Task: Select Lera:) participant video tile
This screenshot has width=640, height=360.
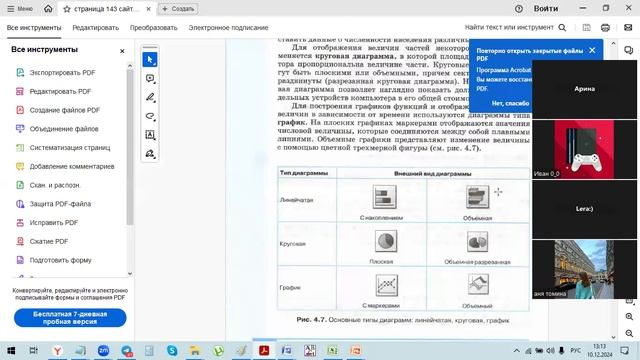Action: pyautogui.click(x=584, y=209)
